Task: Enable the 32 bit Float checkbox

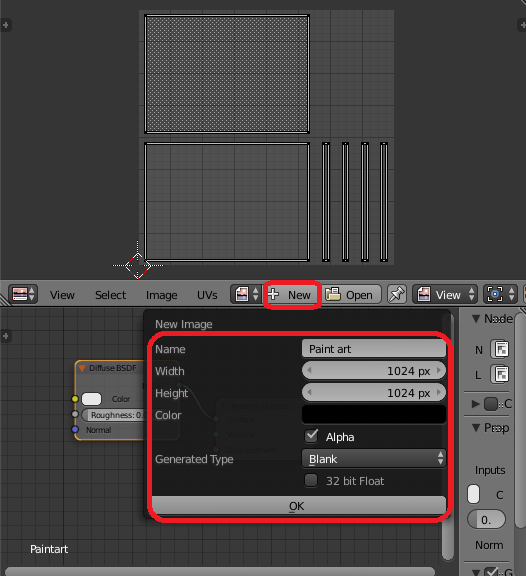Action: pos(311,480)
